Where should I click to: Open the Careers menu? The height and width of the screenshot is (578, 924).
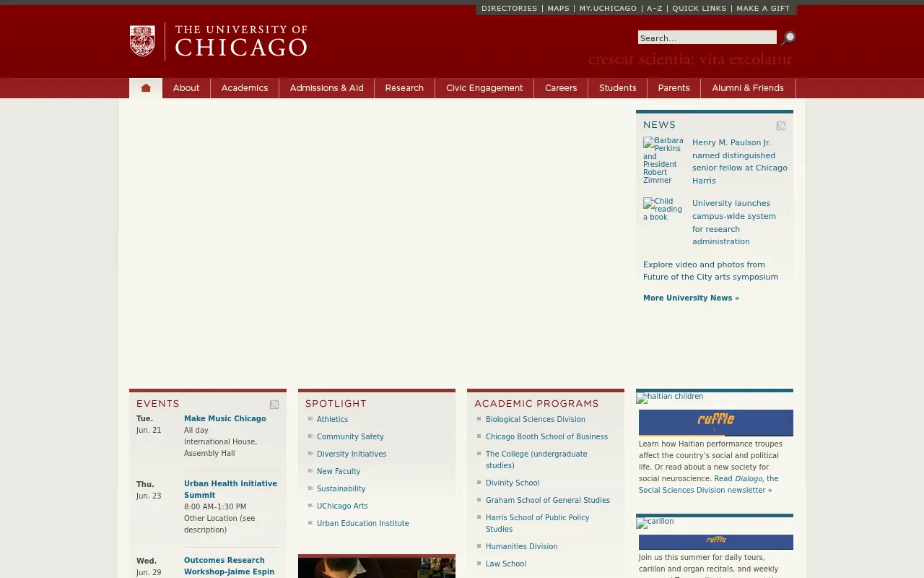[x=561, y=88]
